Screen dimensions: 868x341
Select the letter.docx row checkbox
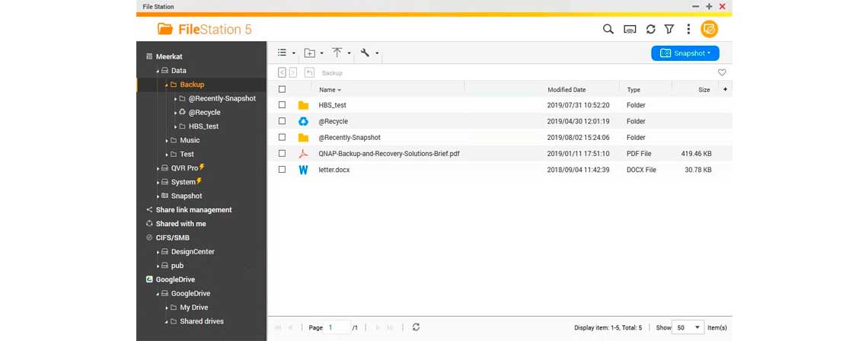click(282, 170)
